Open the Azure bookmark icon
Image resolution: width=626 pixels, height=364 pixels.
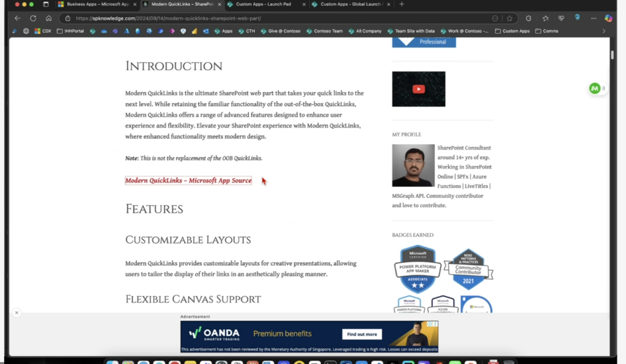click(x=127, y=31)
